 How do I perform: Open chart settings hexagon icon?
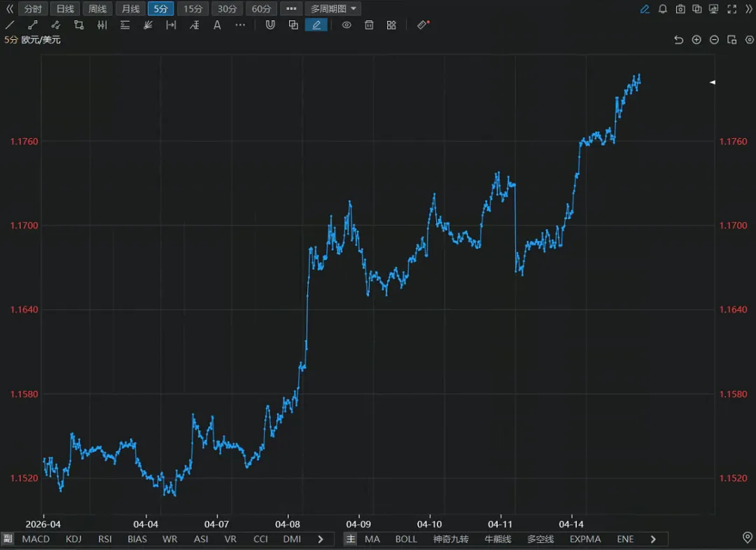coord(749,40)
